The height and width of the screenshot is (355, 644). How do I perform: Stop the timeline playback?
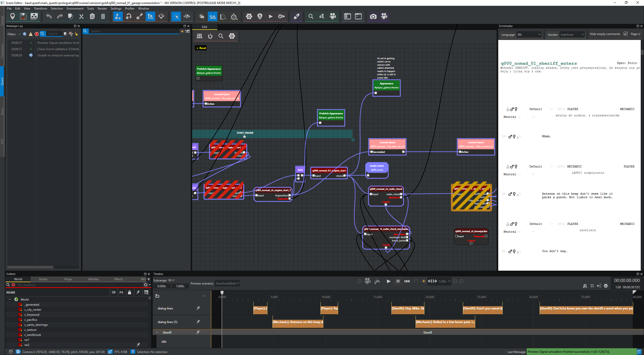pyautogui.click(x=398, y=281)
